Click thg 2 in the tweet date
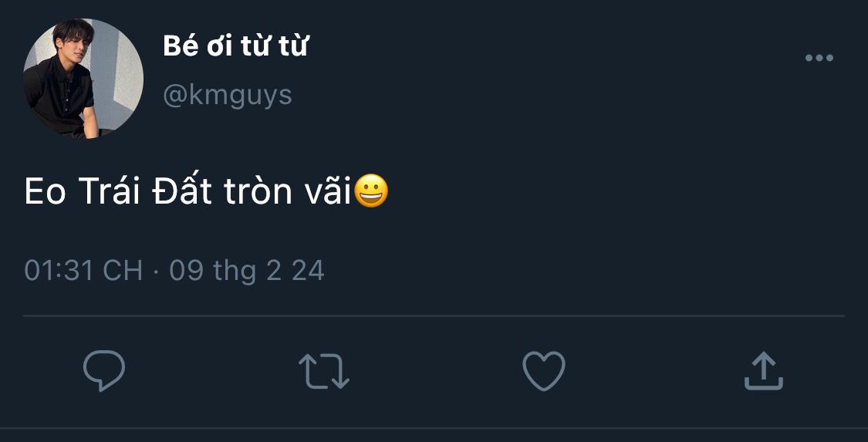 [x=247, y=272]
